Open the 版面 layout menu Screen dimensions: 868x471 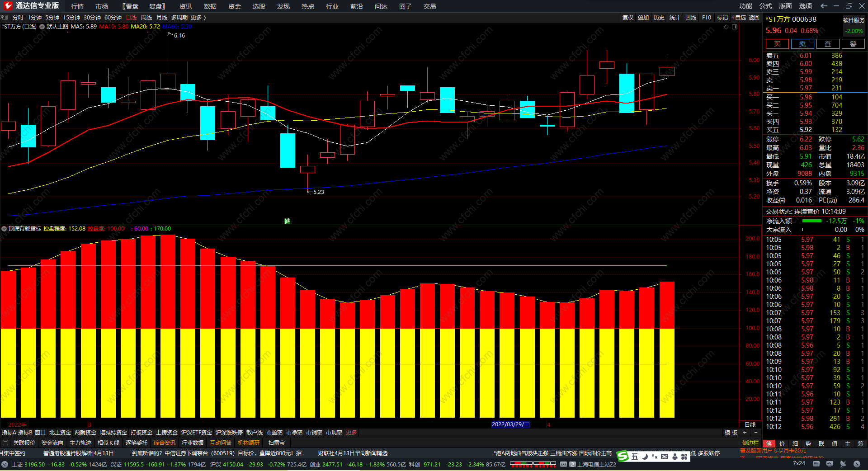click(x=786, y=6)
